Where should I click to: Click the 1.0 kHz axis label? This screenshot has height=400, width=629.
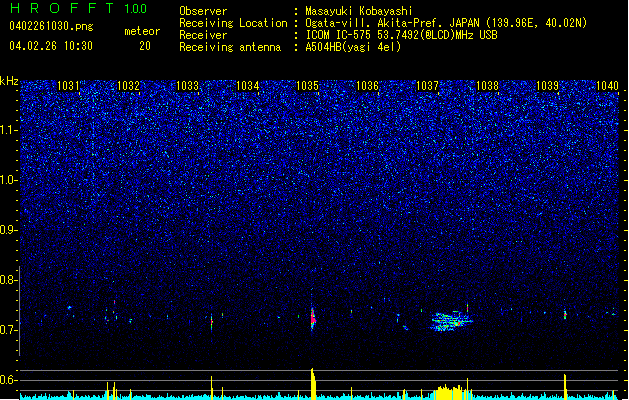coord(9,180)
